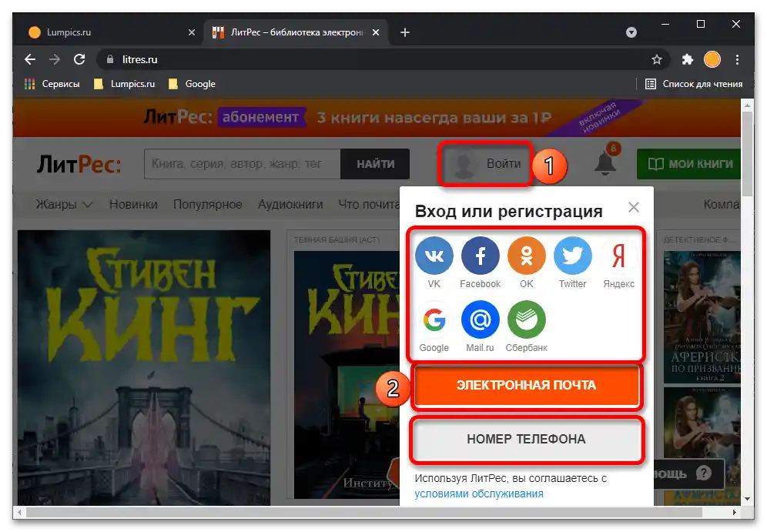Open a new browser tab
The image size is (767, 532).
[x=404, y=32]
